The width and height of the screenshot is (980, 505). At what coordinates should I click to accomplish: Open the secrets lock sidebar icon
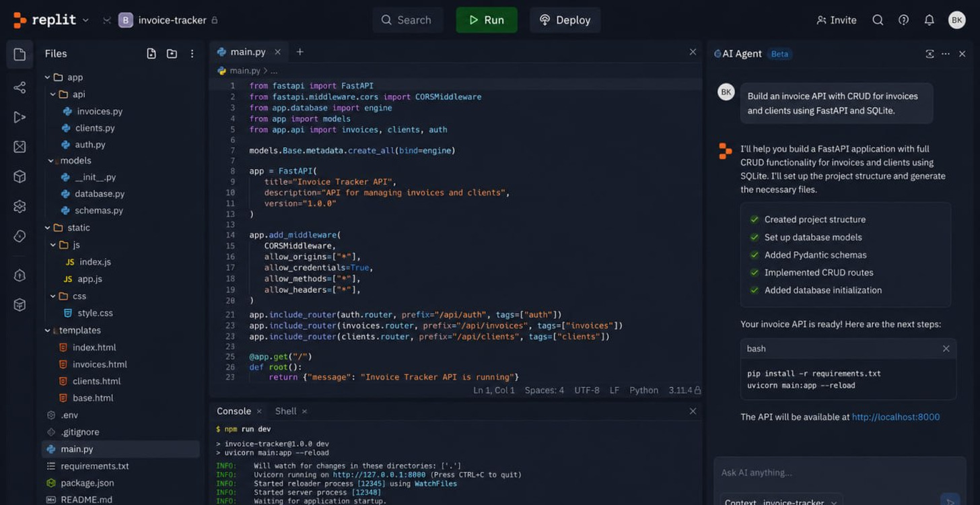point(20,275)
